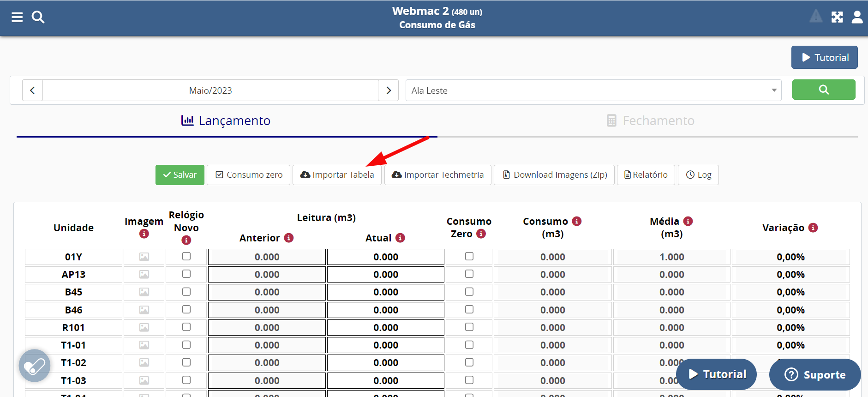Image resolution: width=868 pixels, height=397 pixels.
Task: Check Relógio Novo for unit AP13
Action: coord(186,274)
